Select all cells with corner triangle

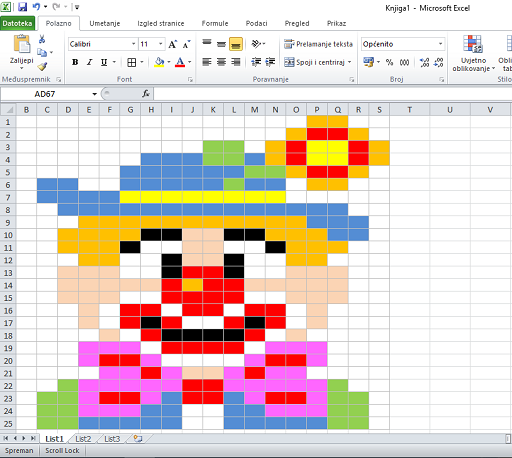pos(8,110)
